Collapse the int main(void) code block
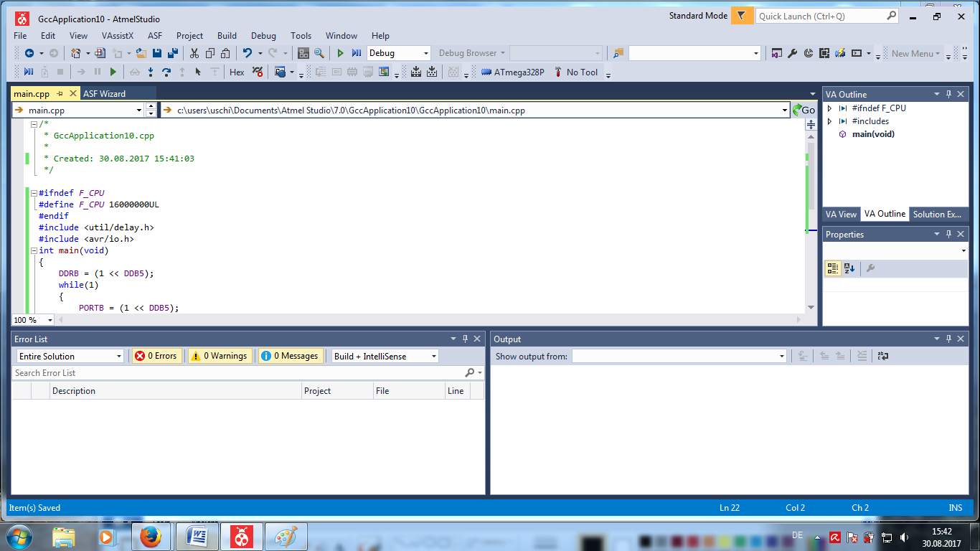The width and height of the screenshot is (980, 551). click(x=33, y=250)
